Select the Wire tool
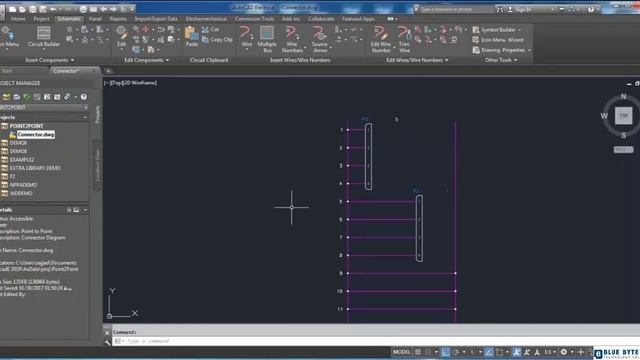Image resolution: width=640 pixels, height=360 pixels. [x=247, y=37]
